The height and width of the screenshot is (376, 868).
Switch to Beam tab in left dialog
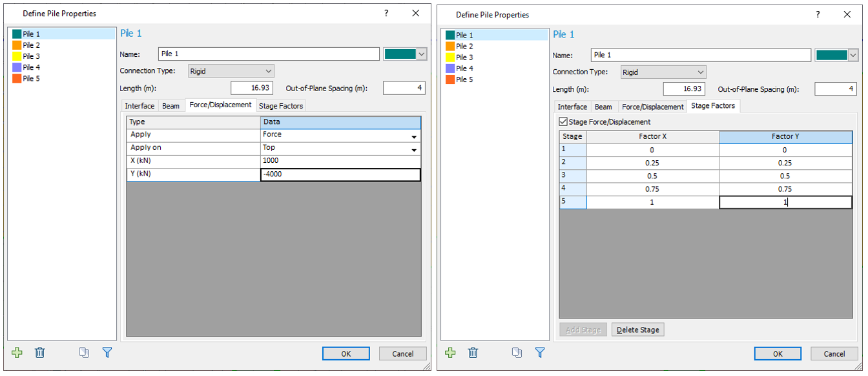(171, 106)
